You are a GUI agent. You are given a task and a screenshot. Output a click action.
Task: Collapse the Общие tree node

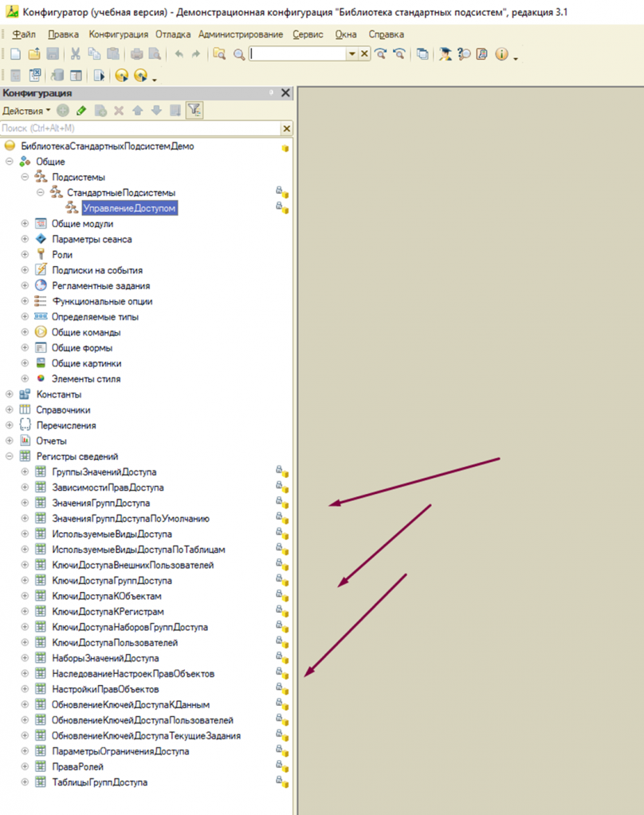(10, 162)
